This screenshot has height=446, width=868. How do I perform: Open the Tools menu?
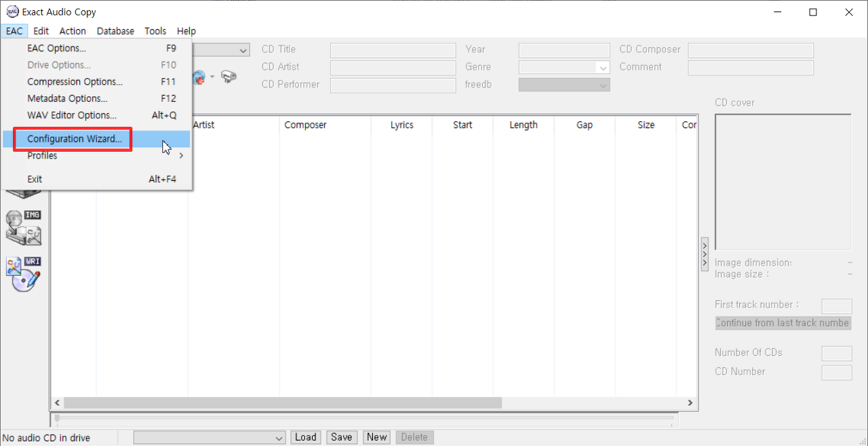pyautogui.click(x=155, y=31)
